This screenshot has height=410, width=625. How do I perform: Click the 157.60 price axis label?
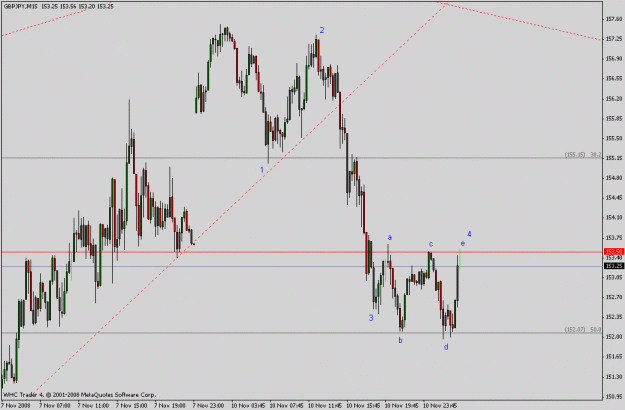[614, 19]
